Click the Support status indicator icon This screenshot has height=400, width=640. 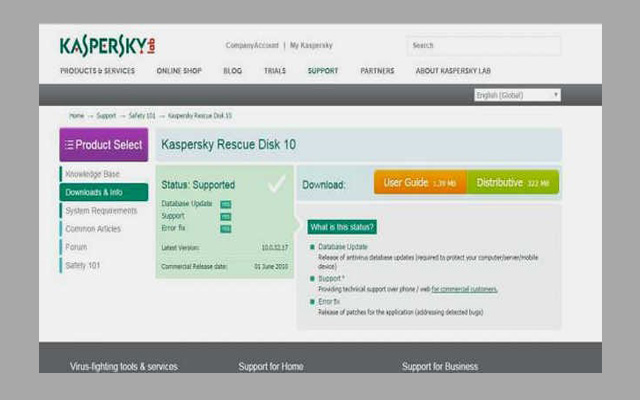tap(226, 217)
